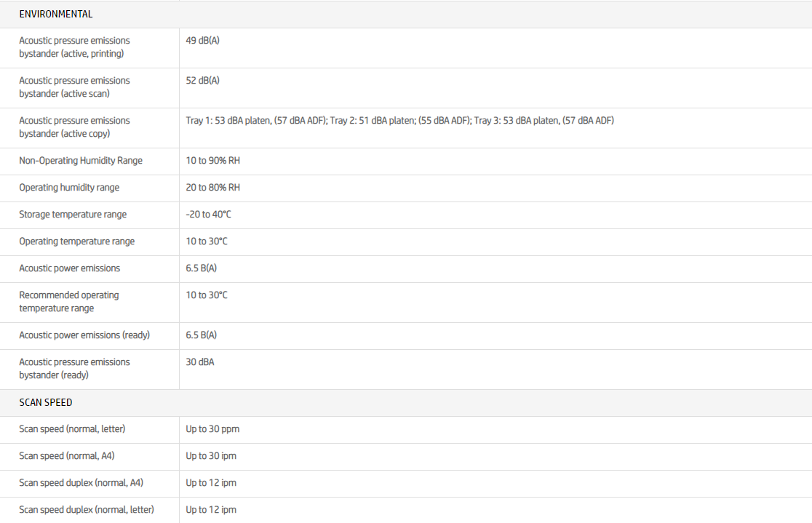Click the Operating humidity range label
Viewport: 812px width, 523px height.
[x=69, y=188]
